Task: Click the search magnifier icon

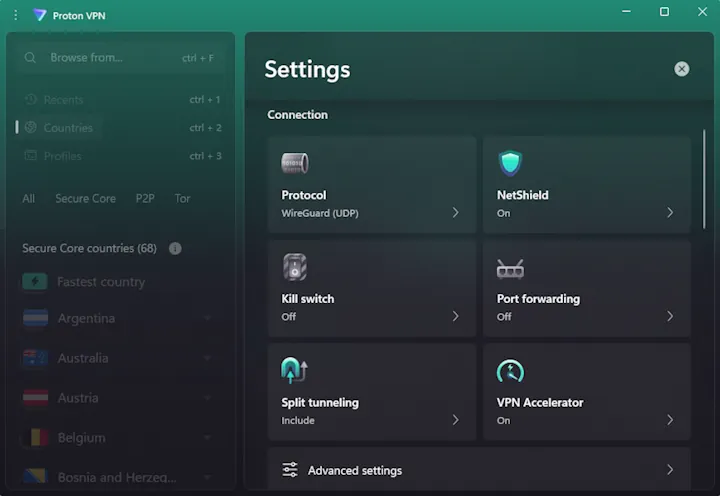Action: pos(30,58)
